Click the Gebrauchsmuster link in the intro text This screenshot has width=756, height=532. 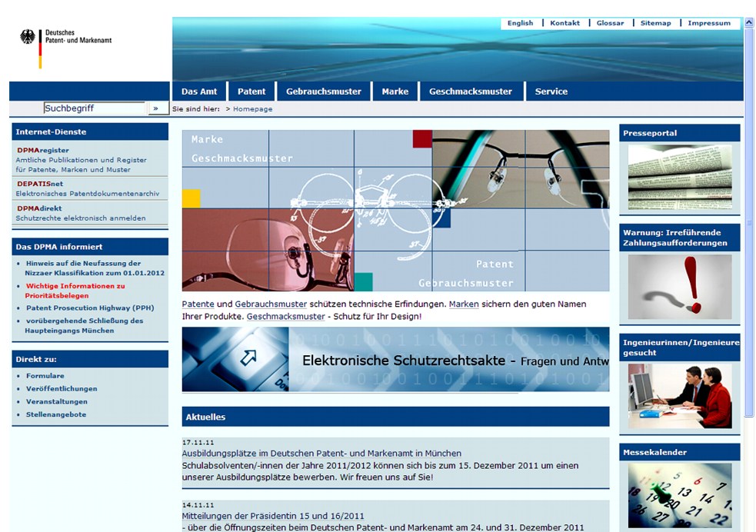[271, 304]
